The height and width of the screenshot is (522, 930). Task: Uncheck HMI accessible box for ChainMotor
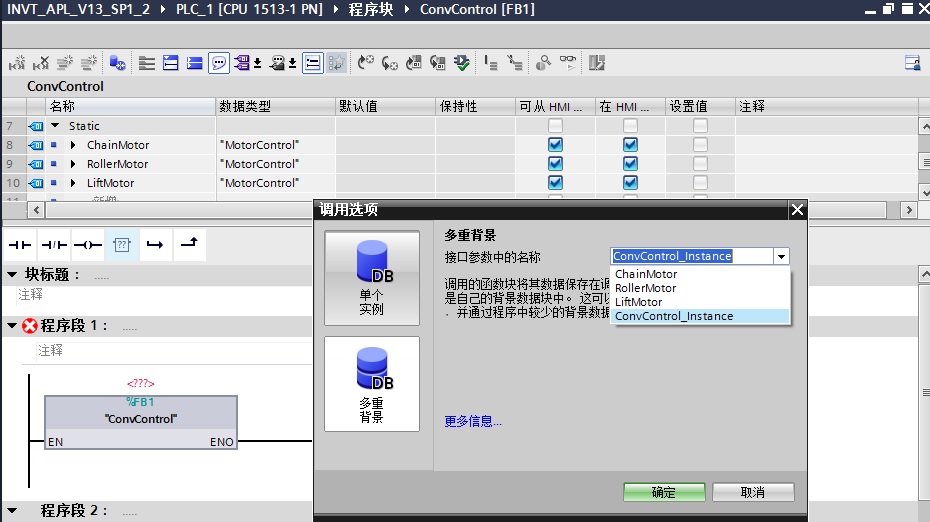555,145
